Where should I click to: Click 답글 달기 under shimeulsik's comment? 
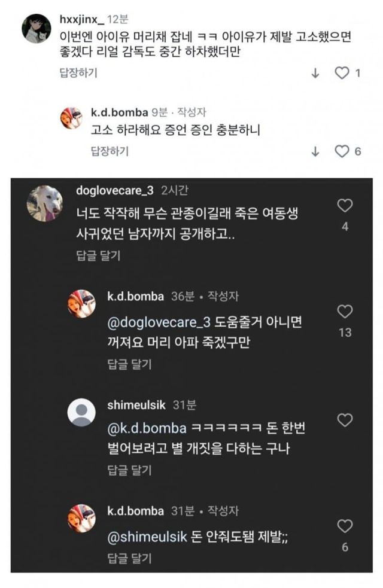(129, 470)
